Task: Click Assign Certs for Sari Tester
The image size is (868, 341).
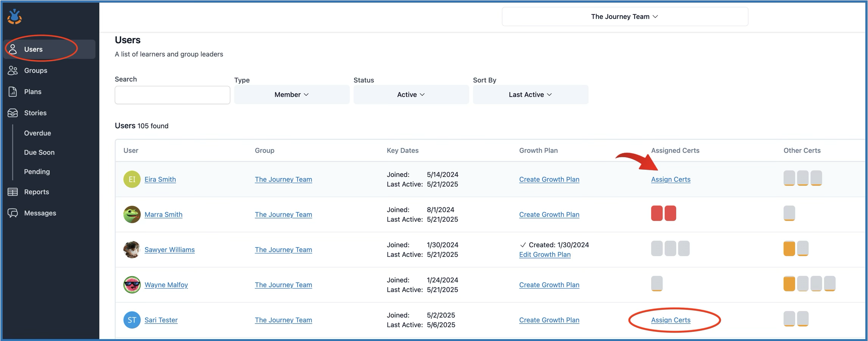Action: click(671, 320)
